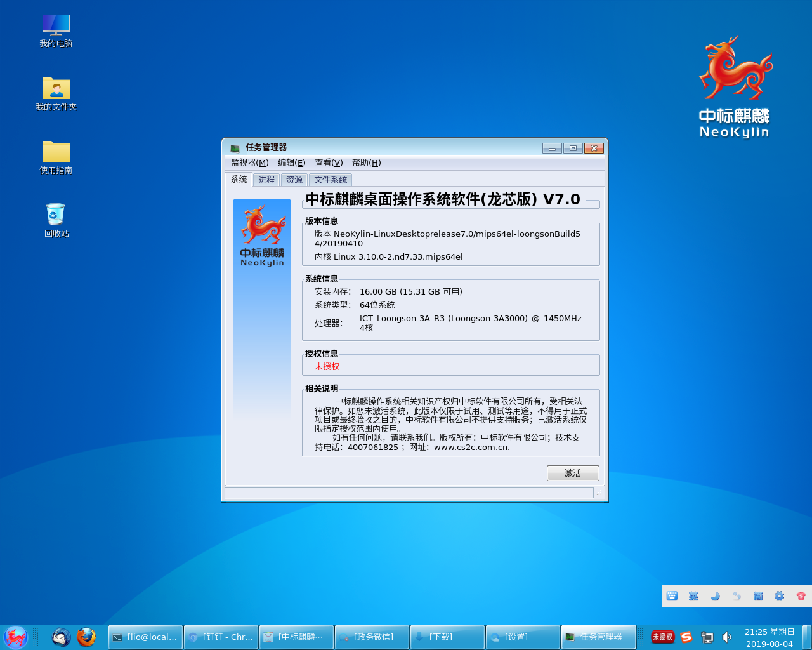Switch to the 政务微信 taskbar window
The width and height of the screenshot is (812, 650).
point(372,637)
